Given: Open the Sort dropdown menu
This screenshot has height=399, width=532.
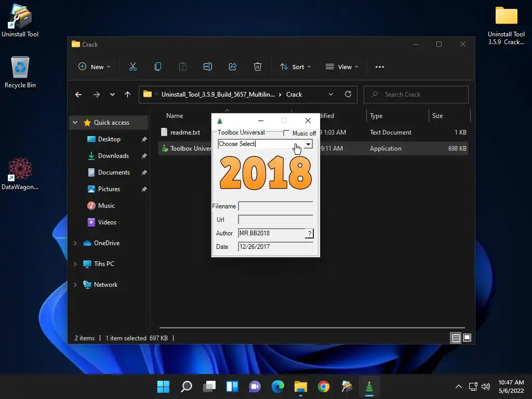Looking at the screenshot, I should [x=295, y=67].
